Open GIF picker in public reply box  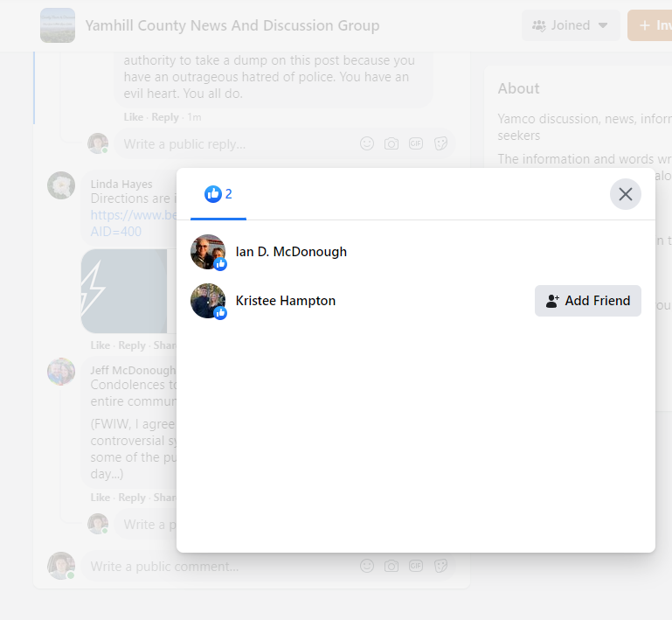click(416, 143)
